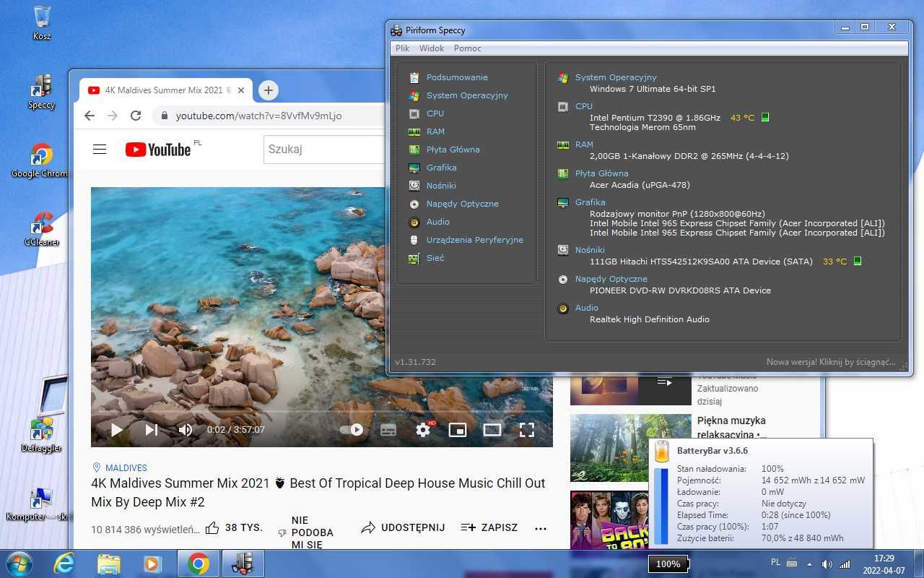924x578 pixels.
Task: Go back in Chrome
Action: click(x=90, y=116)
